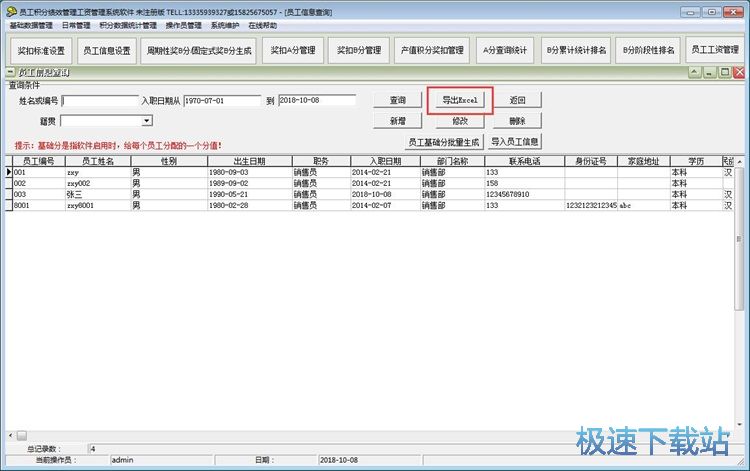Click 导入员工信息 button
The width and height of the screenshot is (750, 471).
[515, 142]
